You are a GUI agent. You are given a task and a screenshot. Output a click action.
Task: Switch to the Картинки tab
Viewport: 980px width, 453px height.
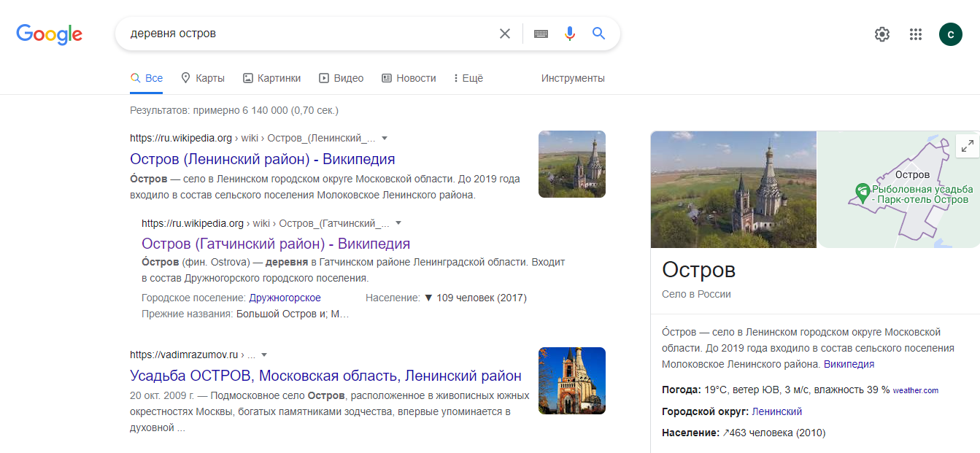point(271,78)
